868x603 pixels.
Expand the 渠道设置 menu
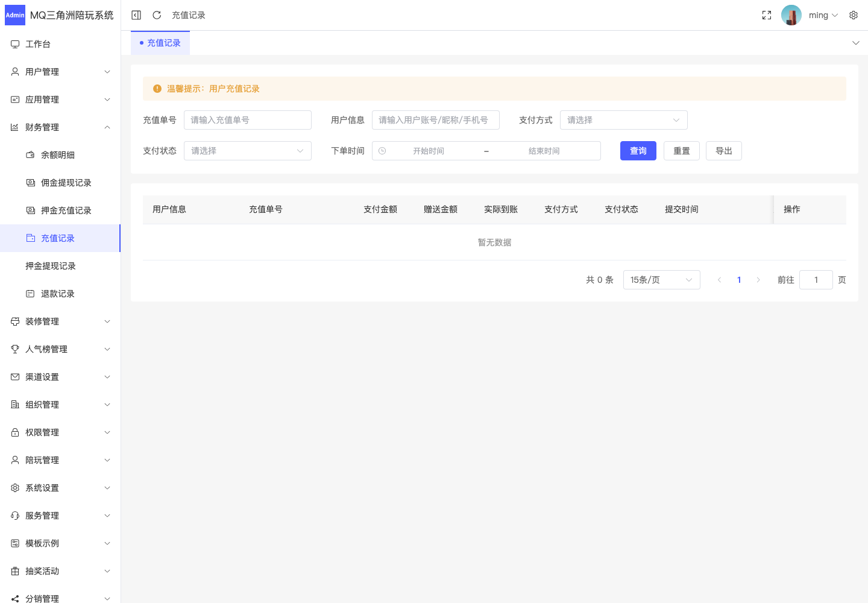pos(60,377)
